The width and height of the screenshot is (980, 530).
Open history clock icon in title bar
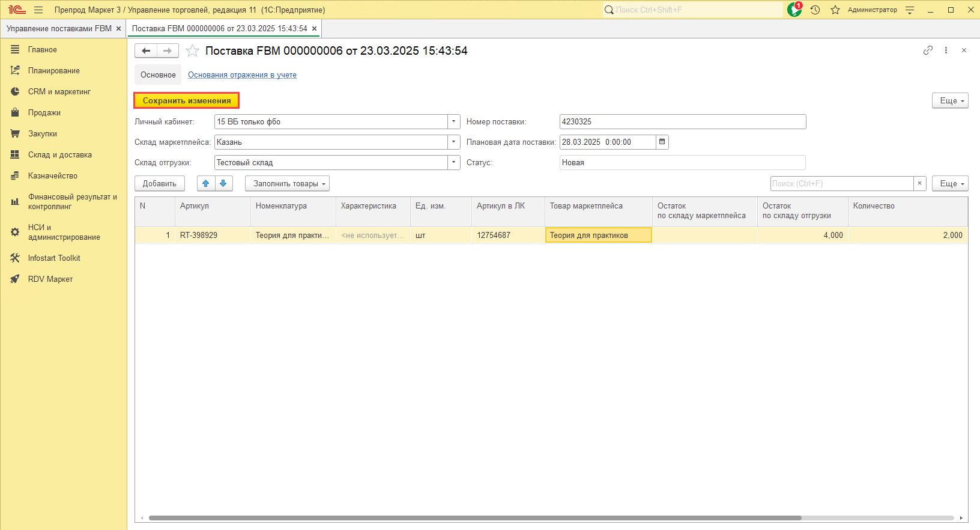(815, 10)
